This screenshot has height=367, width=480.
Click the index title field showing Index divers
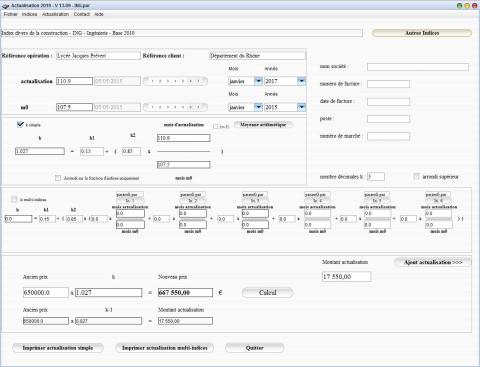[182, 33]
